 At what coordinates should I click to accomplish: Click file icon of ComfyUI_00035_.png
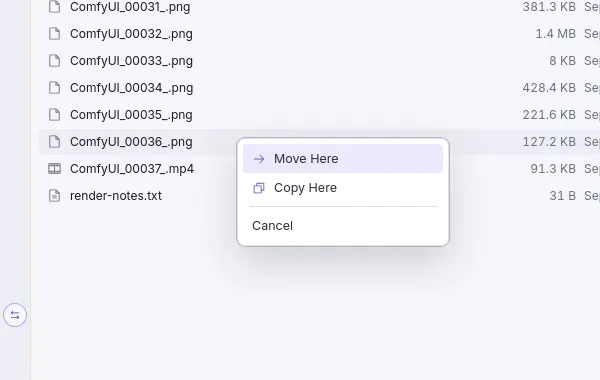tap(54, 114)
